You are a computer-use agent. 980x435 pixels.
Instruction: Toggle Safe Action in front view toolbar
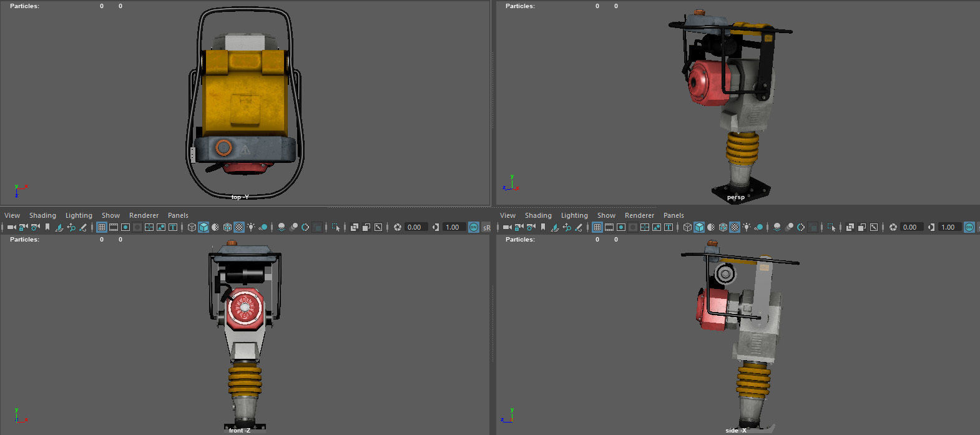click(x=161, y=227)
